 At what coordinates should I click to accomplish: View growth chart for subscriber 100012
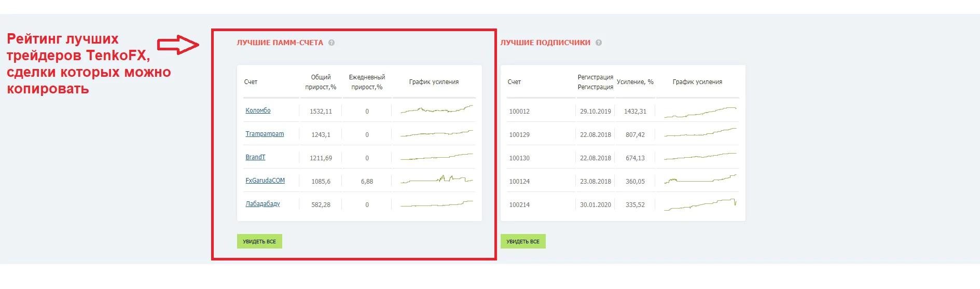pos(700,112)
